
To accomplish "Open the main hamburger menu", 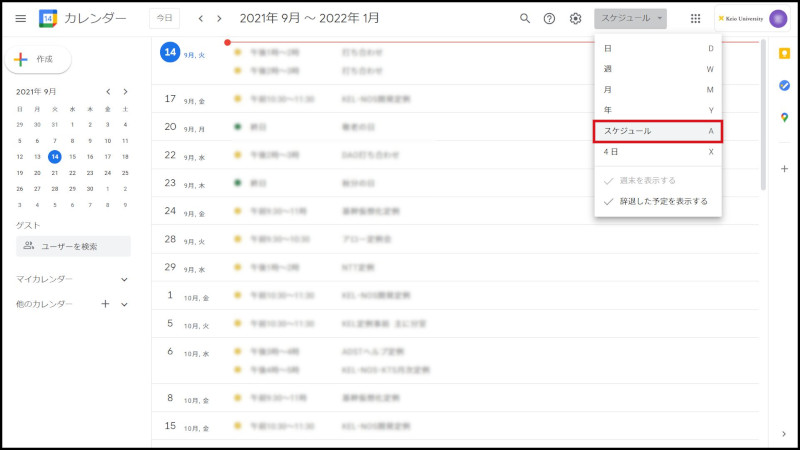I will [20, 18].
